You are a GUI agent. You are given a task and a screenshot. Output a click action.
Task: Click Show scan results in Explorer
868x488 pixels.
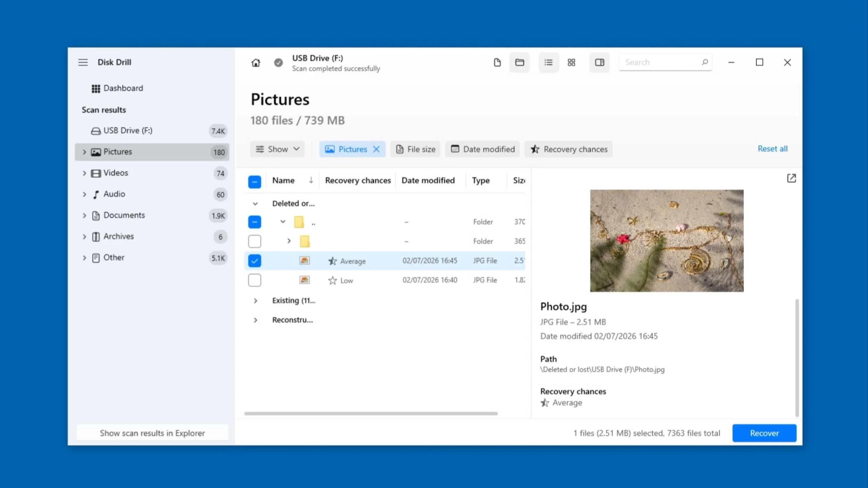point(152,433)
